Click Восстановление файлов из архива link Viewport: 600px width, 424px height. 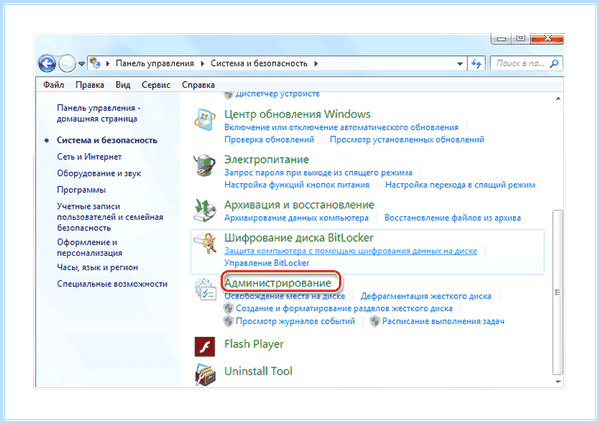[452, 218]
